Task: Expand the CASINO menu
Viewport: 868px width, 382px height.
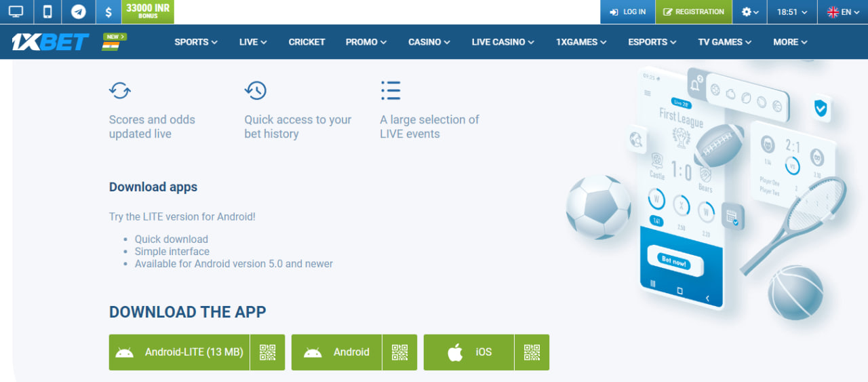Action: (x=429, y=42)
